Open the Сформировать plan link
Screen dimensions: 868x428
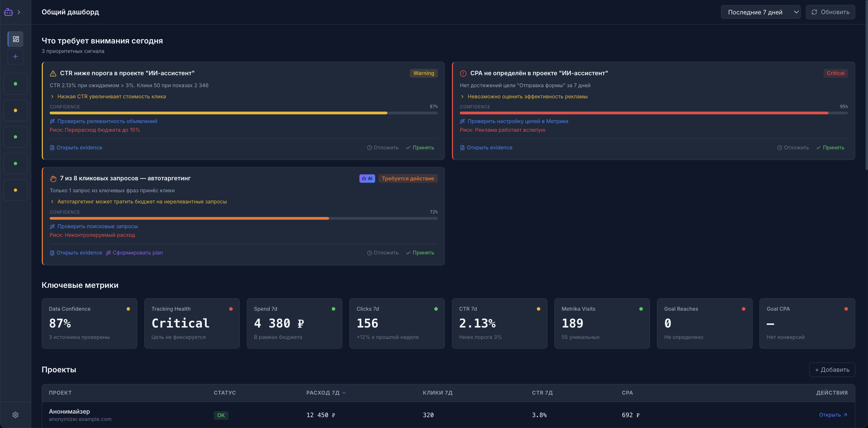135,253
